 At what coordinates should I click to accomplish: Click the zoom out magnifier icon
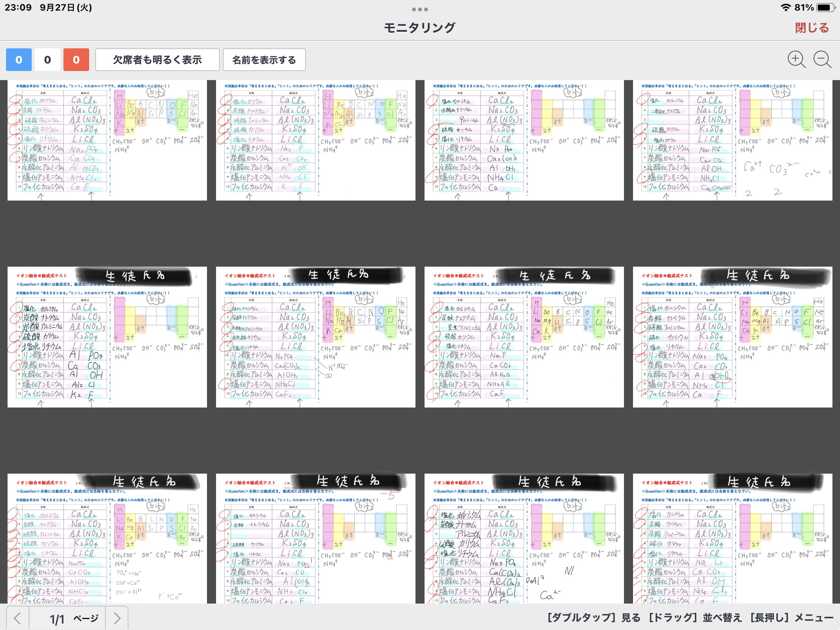tap(822, 60)
